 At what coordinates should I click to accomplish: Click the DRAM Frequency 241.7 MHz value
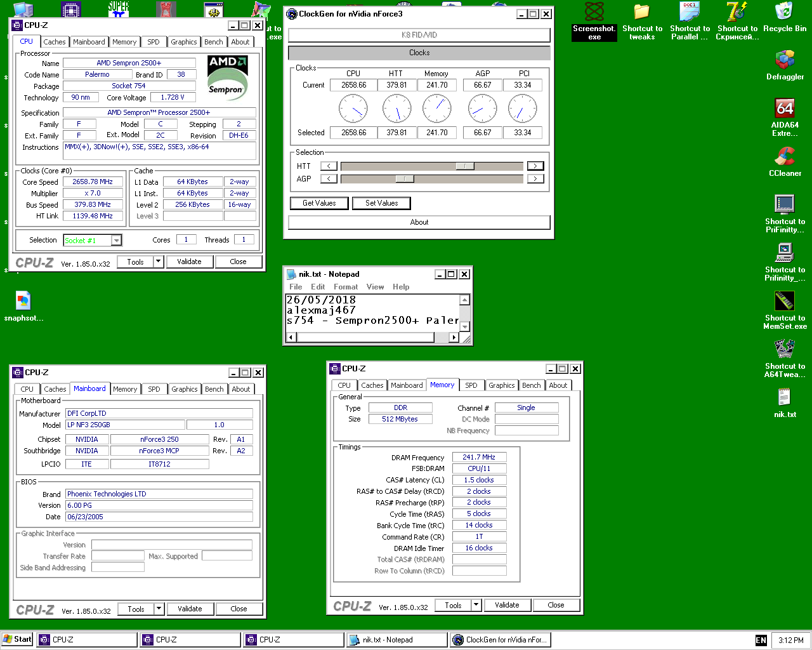click(x=479, y=457)
